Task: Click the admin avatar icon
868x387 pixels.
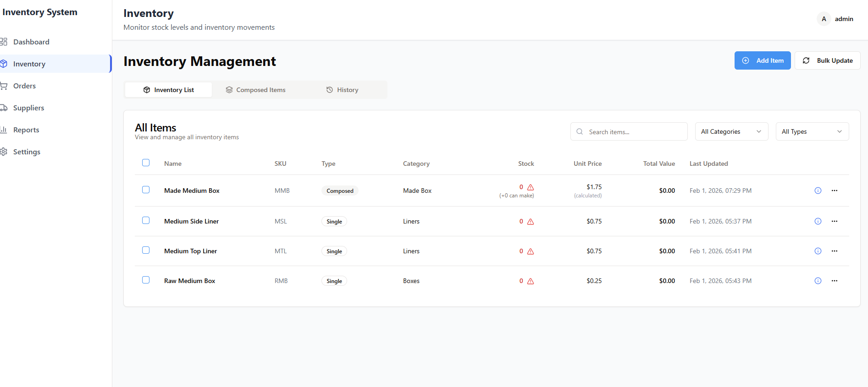Action: click(824, 19)
